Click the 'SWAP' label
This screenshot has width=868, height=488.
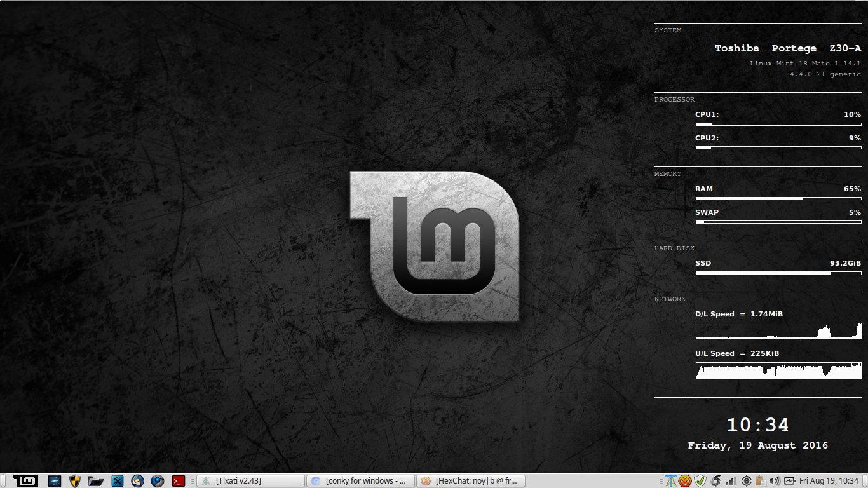click(x=707, y=212)
